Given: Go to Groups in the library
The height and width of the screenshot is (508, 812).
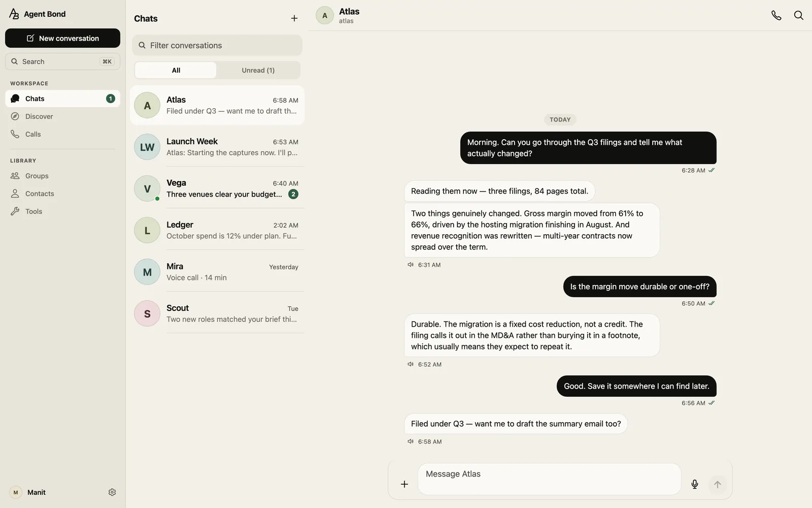Looking at the screenshot, I should tap(62, 176).
